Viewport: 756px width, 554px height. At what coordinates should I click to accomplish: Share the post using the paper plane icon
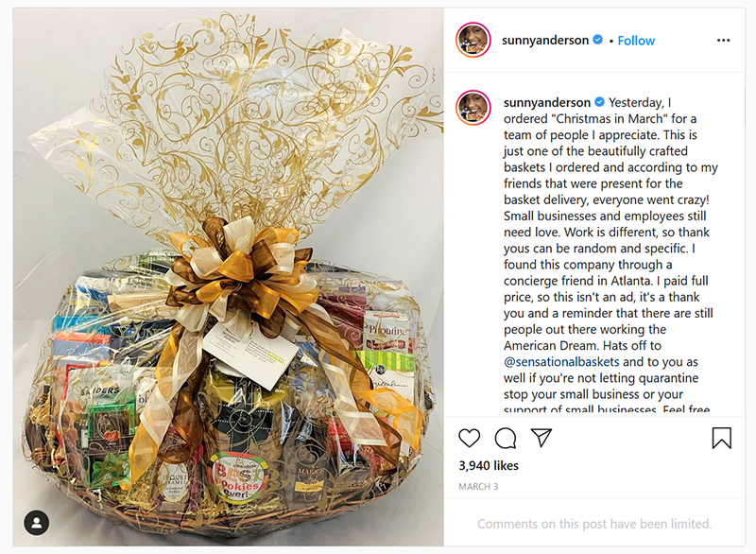[x=541, y=438]
